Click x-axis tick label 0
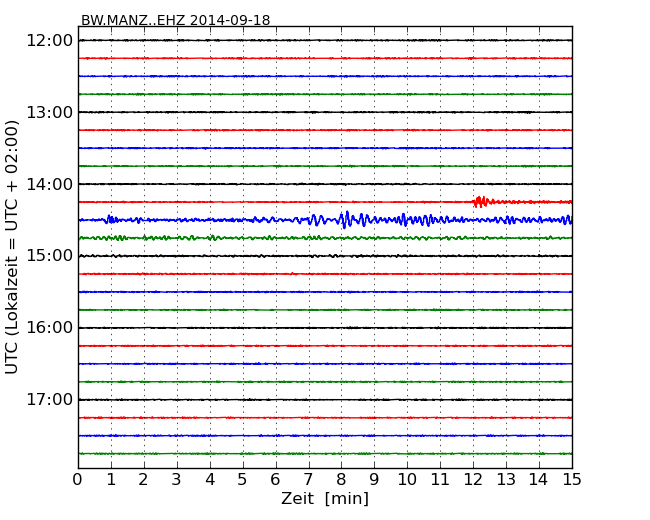650x520 pixels. pos(78,480)
